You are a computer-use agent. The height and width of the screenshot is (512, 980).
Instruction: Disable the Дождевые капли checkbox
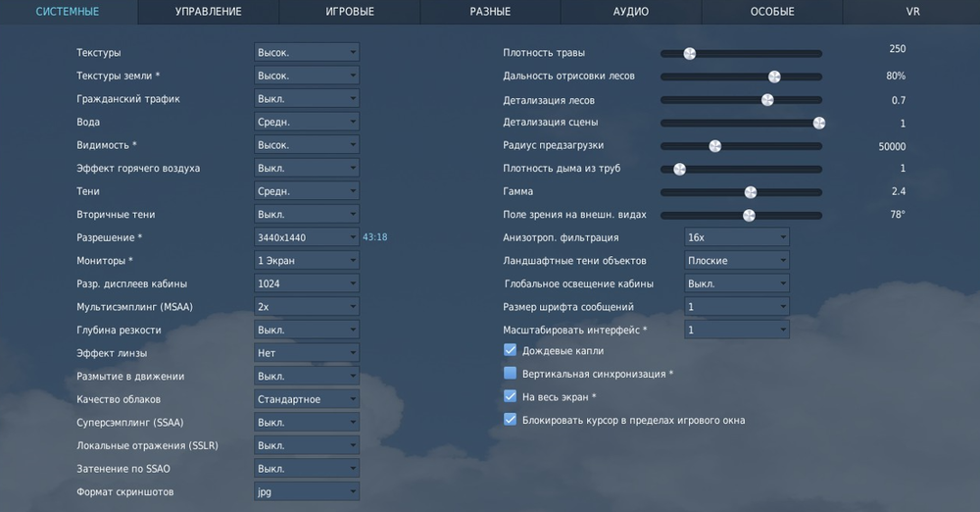(x=510, y=350)
